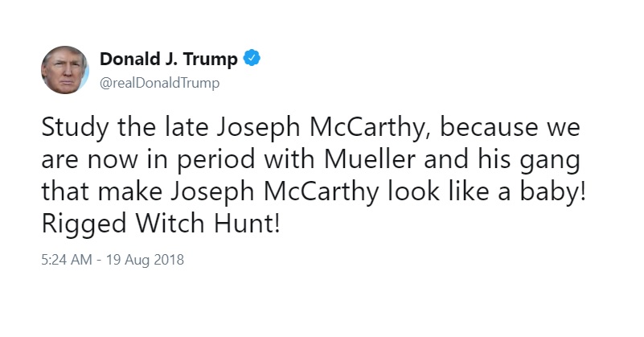Click the word Rigged in the last line
Image resolution: width=644 pixels, height=337 pixels.
(84, 225)
